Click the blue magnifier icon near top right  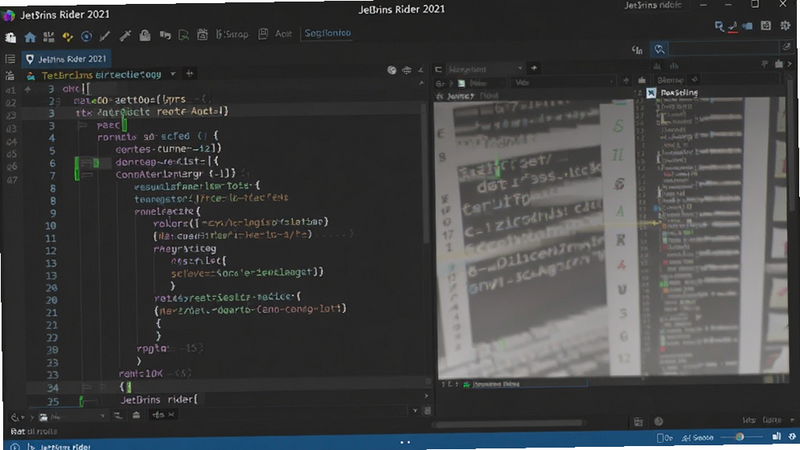(719, 26)
